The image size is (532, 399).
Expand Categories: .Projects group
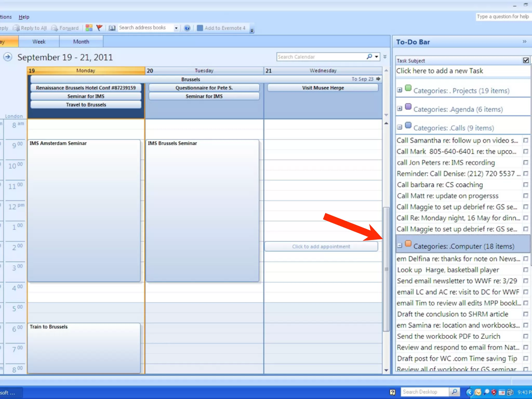coord(400,90)
